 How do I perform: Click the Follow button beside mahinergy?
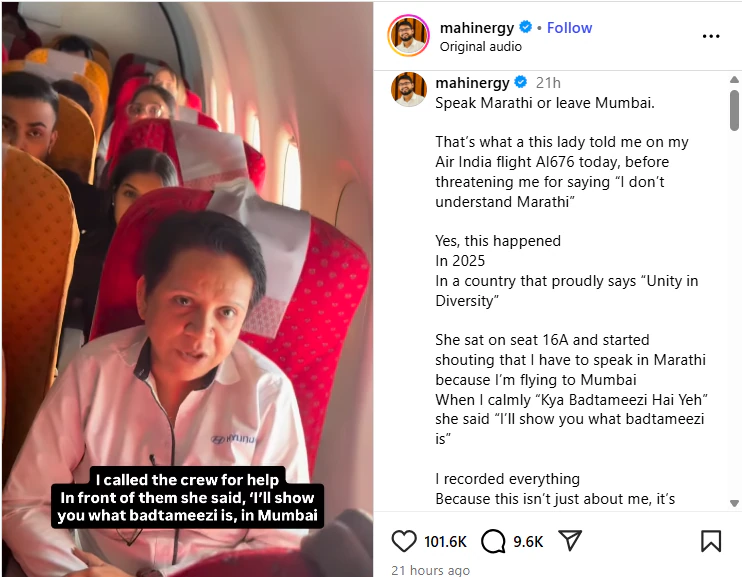point(570,28)
